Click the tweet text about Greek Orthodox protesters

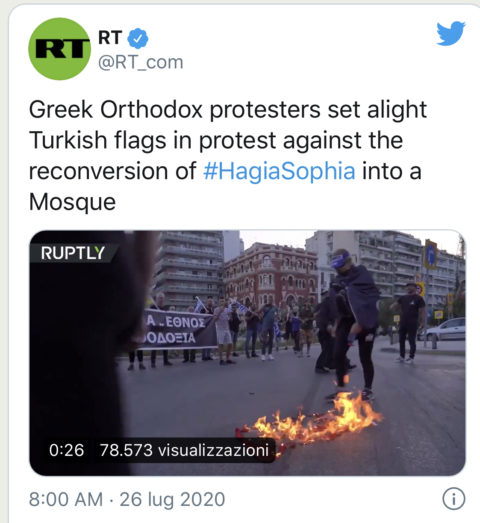(x=228, y=155)
